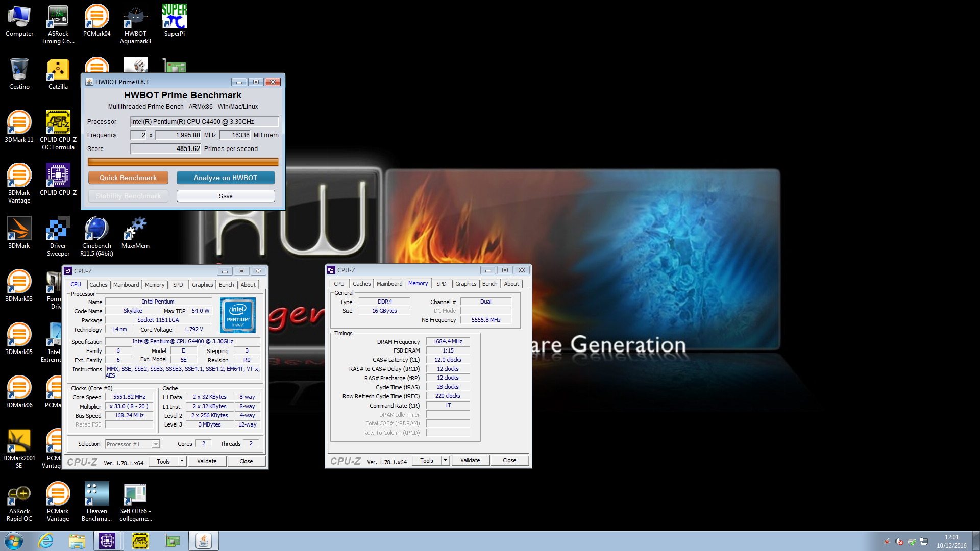Open the 3DMark03 desktop shortcut
This screenshot has height=551, width=980.
point(19,287)
